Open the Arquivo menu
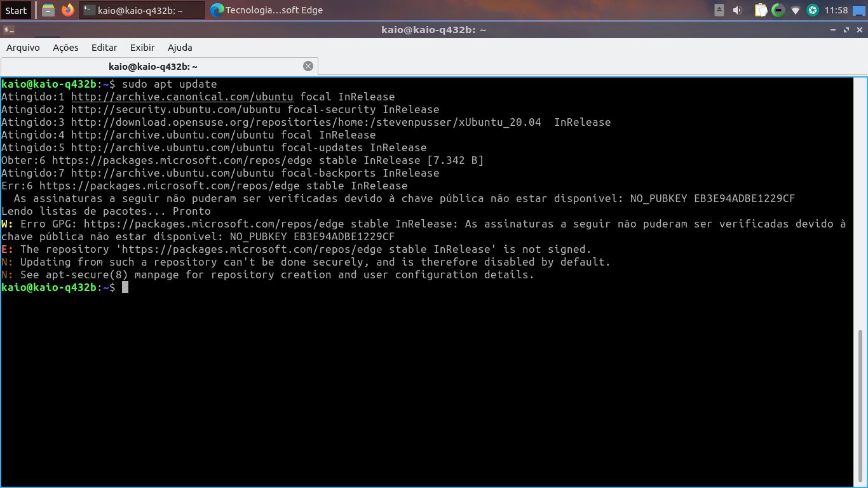The height and width of the screenshot is (488, 868). point(23,48)
